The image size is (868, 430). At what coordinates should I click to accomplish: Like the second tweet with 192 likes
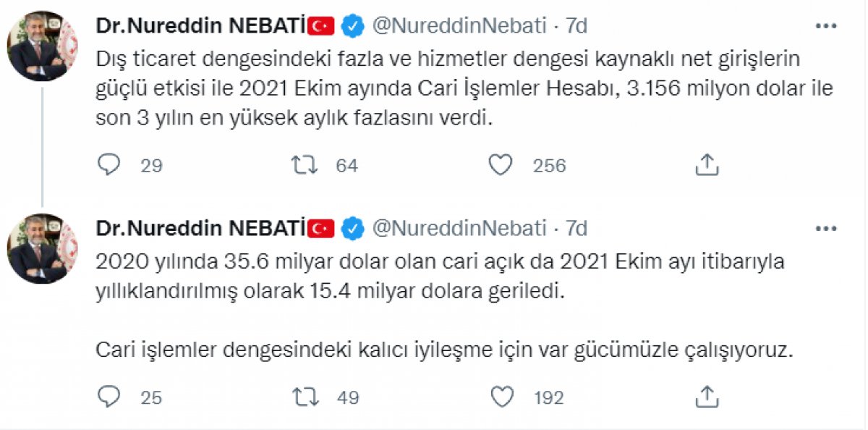pyautogui.click(x=501, y=397)
